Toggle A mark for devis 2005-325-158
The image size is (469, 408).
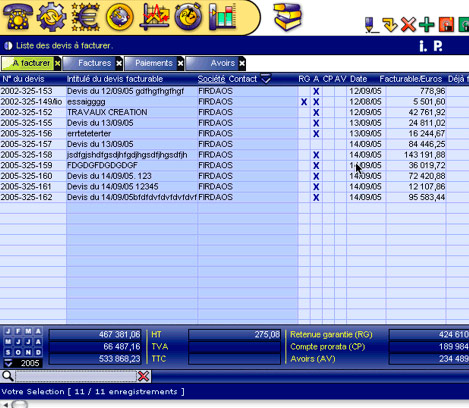[316, 155]
